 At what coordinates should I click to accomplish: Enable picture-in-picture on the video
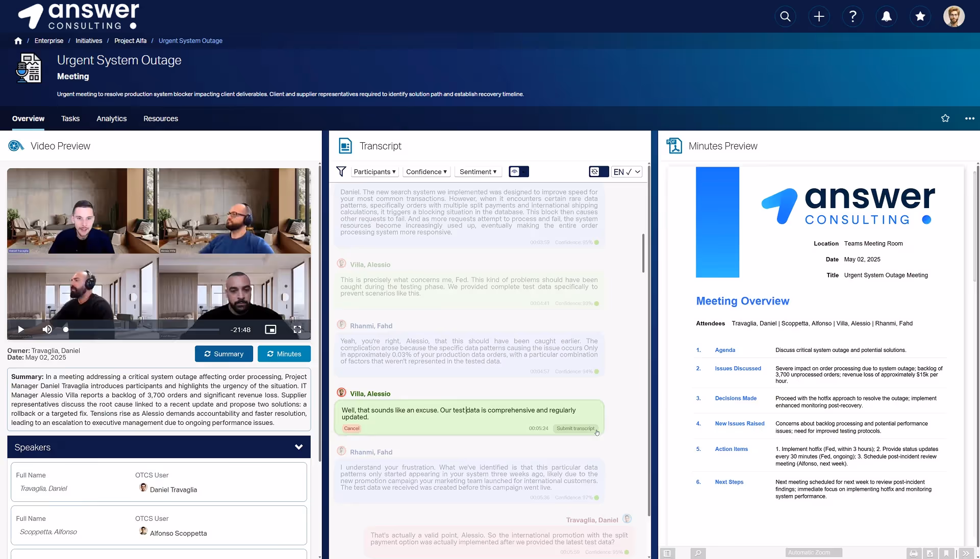tap(270, 329)
